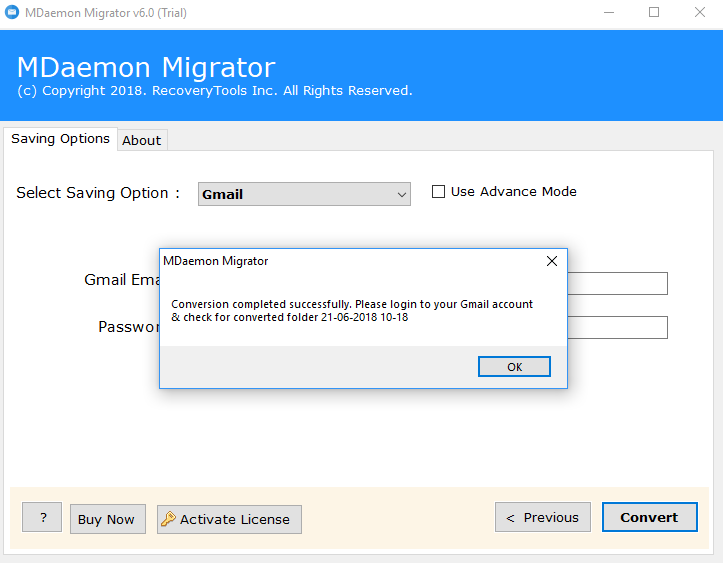Click the Convert button
The height and width of the screenshot is (563, 723).
pyautogui.click(x=649, y=517)
